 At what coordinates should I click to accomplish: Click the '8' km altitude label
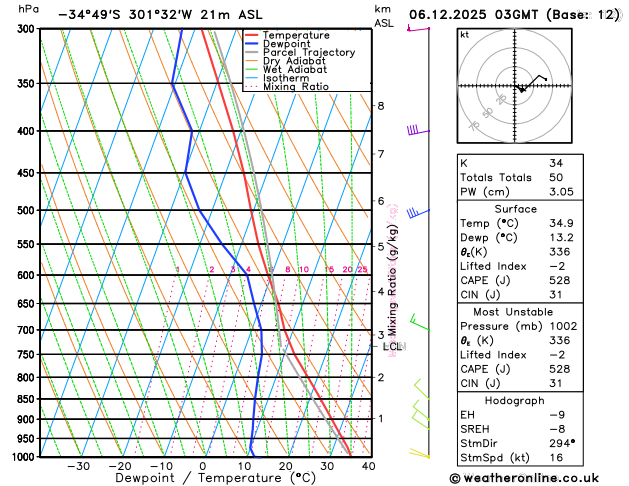381,106
